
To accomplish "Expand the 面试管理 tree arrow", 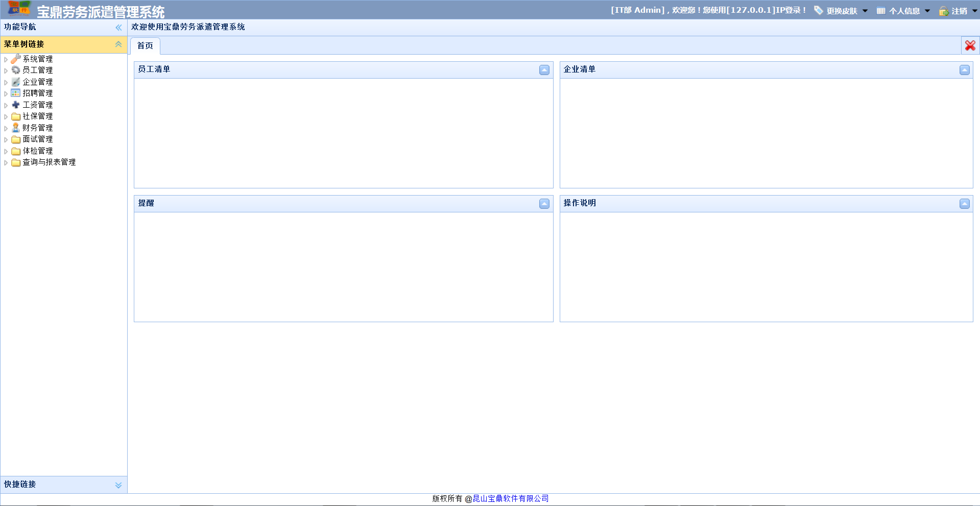I will 6,140.
